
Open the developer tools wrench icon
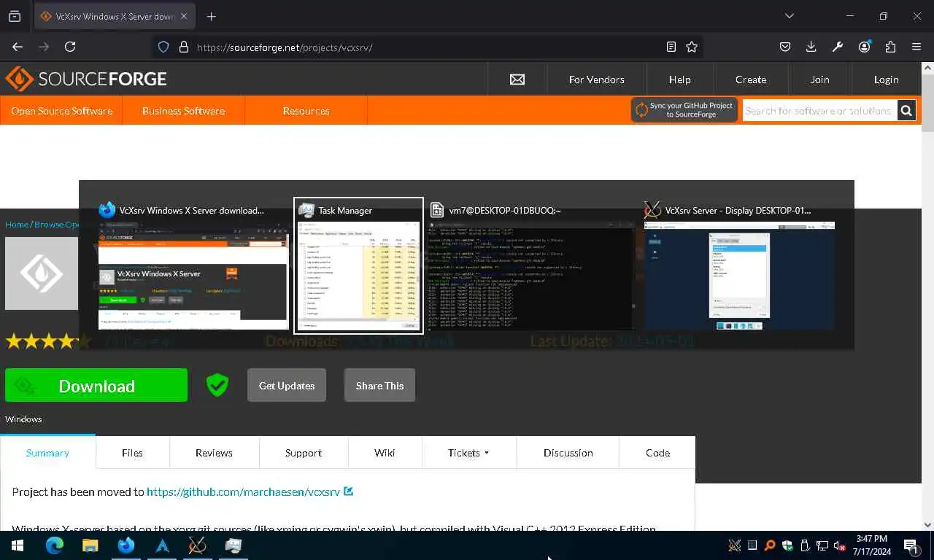(x=838, y=47)
